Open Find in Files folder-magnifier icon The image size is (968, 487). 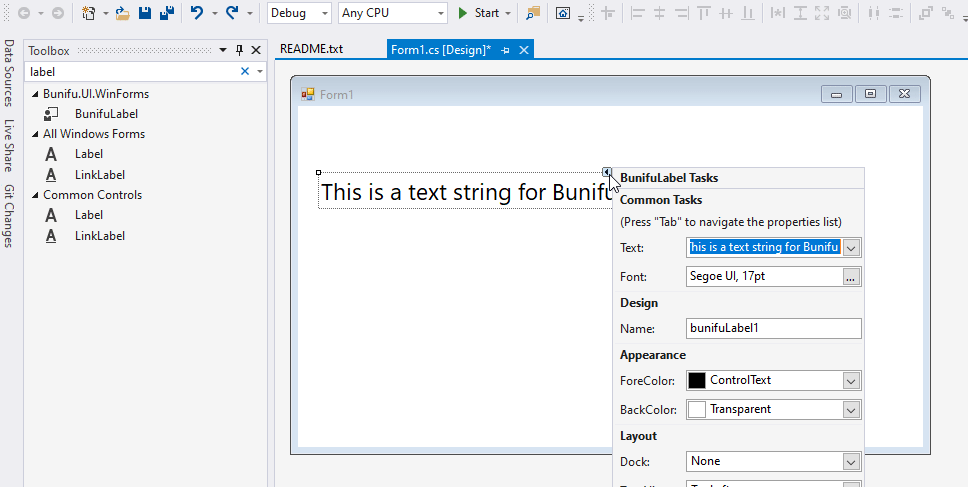(533, 13)
